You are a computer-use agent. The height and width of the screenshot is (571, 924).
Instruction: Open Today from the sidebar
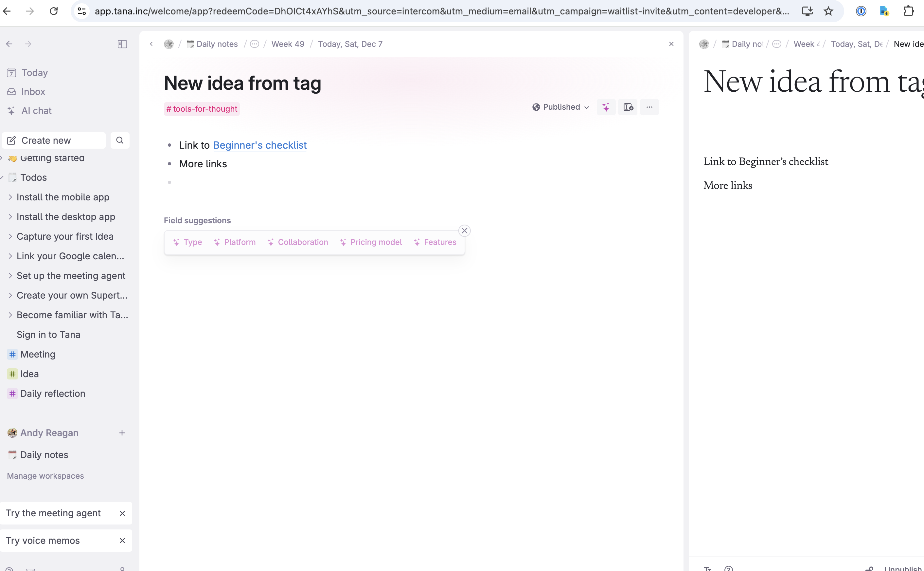pyautogui.click(x=34, y=72)
